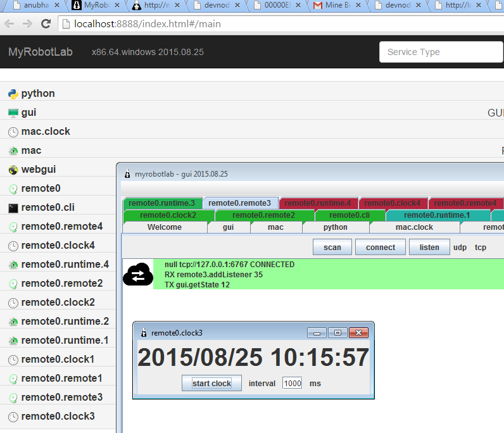504x433 pixels.
Task: Click the remote0.remote3 icon in sidebar
Action: [x=13, y=398]
